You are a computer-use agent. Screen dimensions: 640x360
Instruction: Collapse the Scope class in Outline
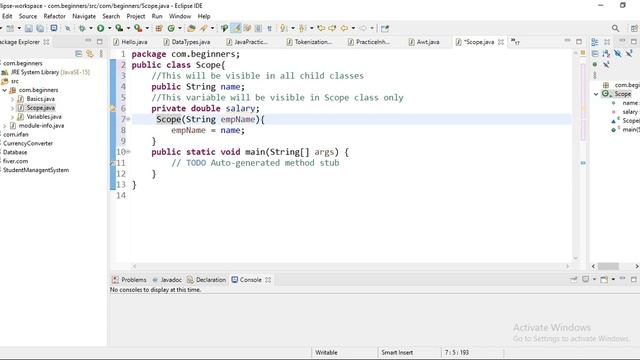click(x=596, y=94)
